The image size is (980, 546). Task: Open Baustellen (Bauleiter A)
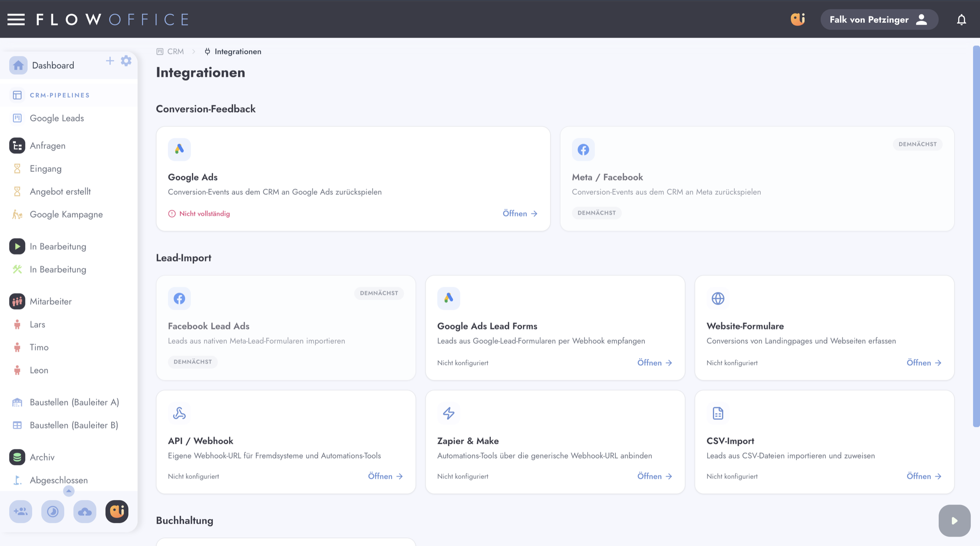click(x=74, y=402)
